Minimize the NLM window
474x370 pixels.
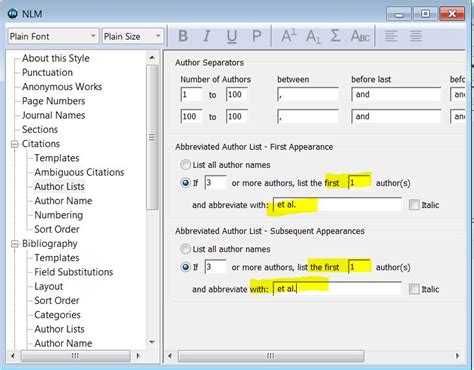point(399,14)
